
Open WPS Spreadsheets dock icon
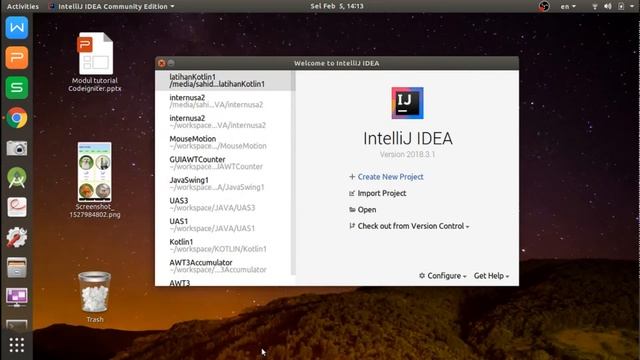(x=17, y=88)
